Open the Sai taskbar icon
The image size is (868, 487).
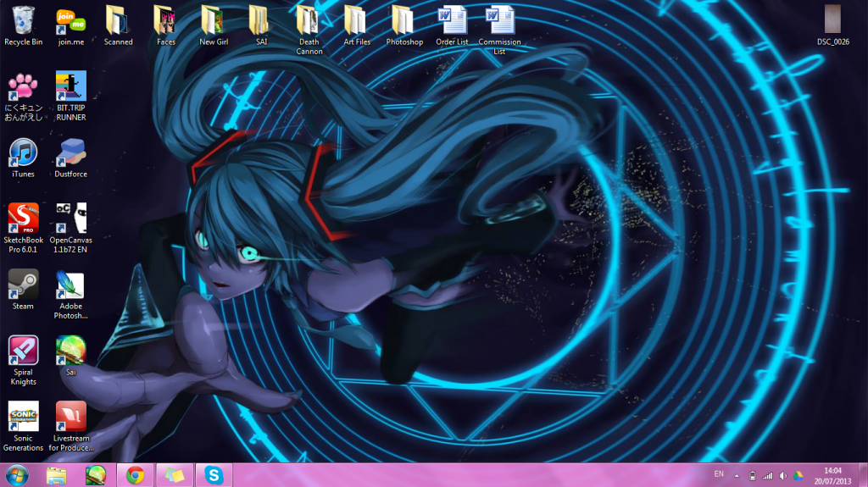(x=95, y=475)
